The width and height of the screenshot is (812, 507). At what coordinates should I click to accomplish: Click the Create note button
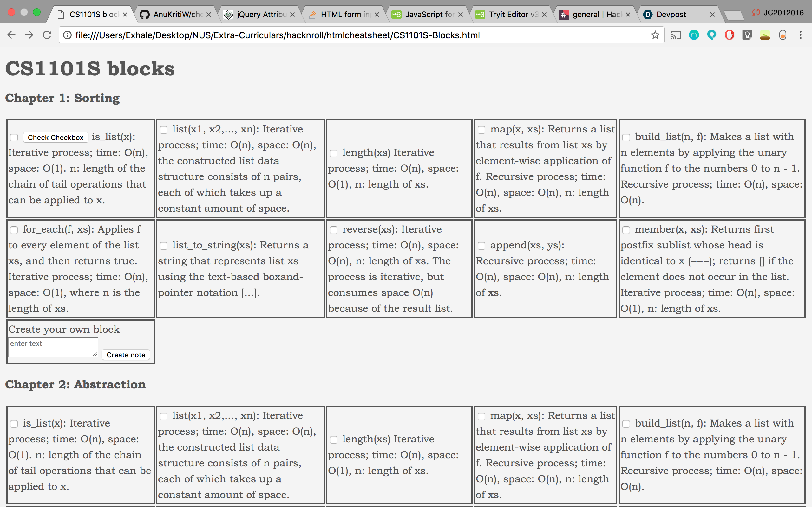pyautogui.click(x=126, y=355)
